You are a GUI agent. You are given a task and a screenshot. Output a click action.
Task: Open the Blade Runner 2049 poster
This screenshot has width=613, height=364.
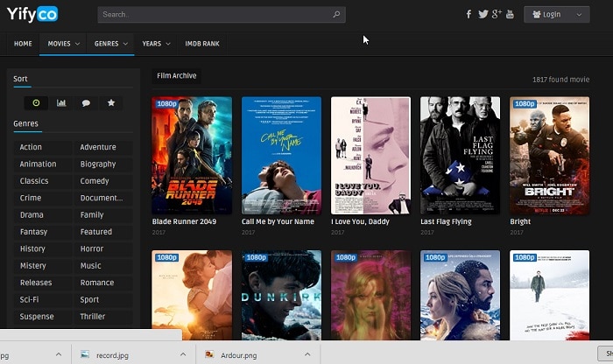coord(192,156)
